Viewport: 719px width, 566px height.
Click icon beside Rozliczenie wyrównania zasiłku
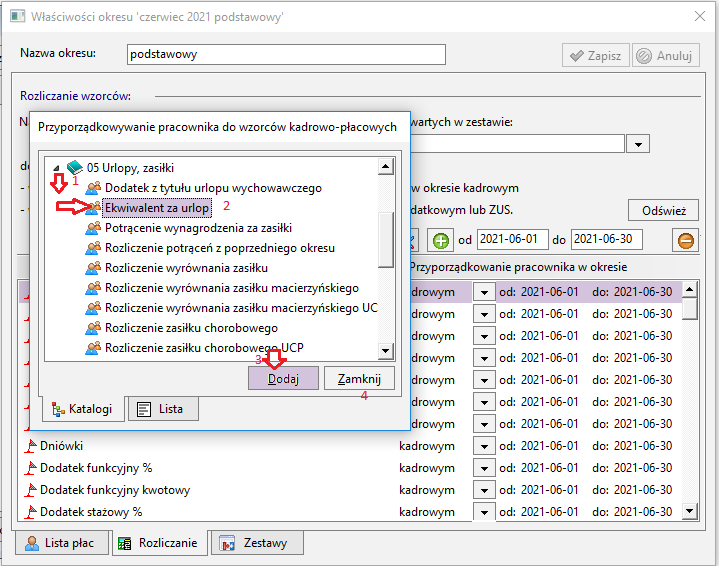(93, 268)
